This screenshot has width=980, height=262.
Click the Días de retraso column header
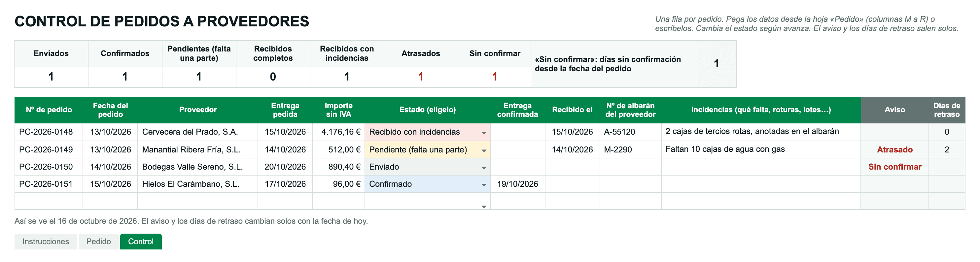pos(947,110)
